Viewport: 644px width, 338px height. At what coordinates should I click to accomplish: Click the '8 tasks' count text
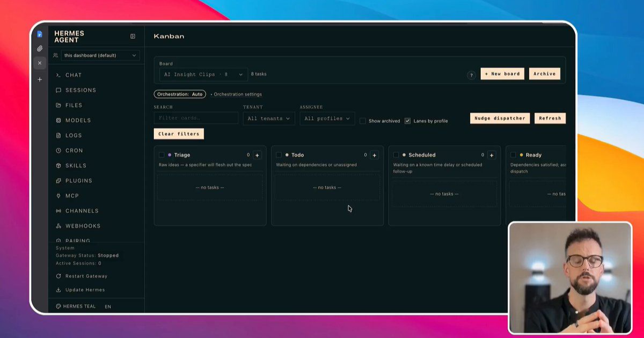(259, 74)
